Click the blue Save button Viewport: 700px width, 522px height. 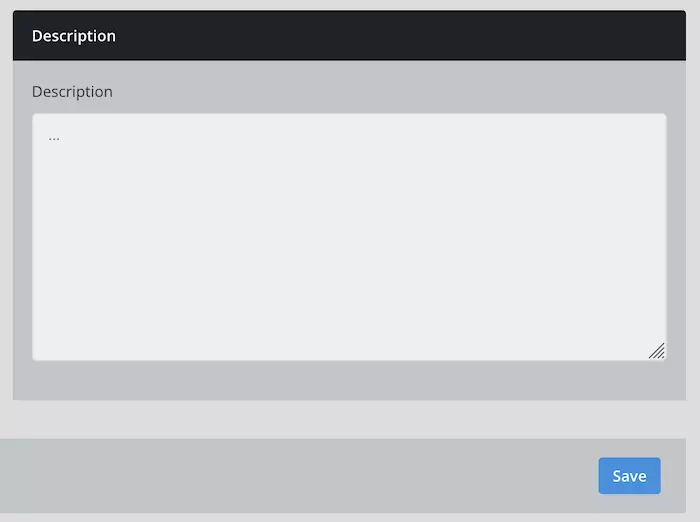click(x=629, y=476)
